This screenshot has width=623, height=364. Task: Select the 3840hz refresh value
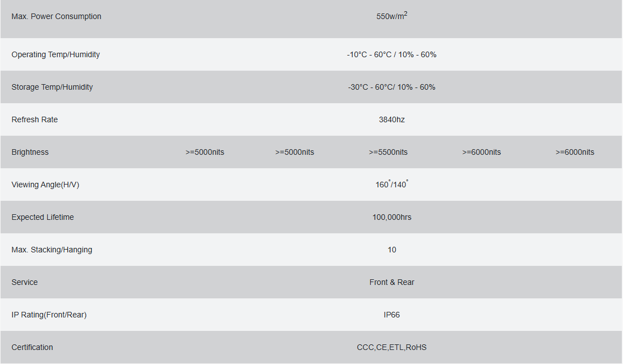tap(392, 119)
